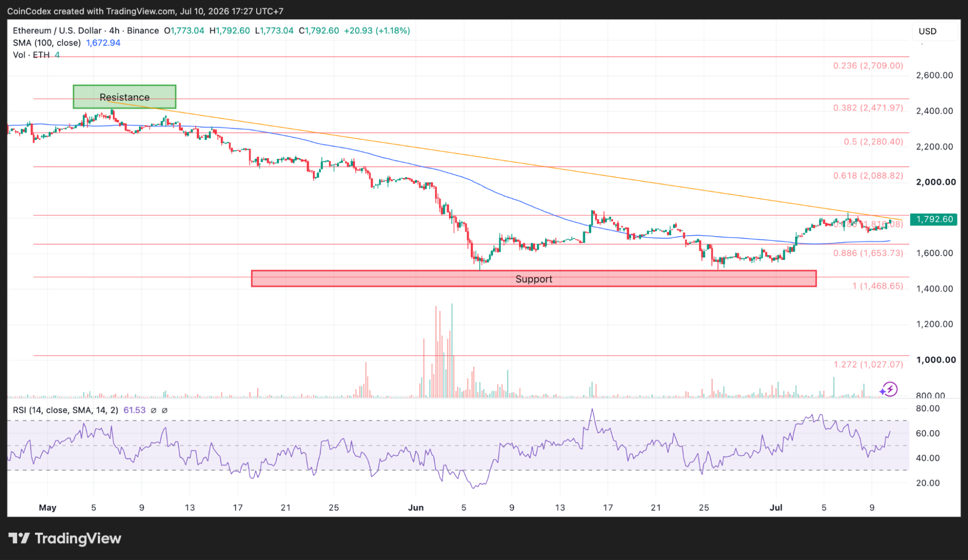Click the 2,000.00 price axis label
The image size is (968, 560).
tap(936, 182)
